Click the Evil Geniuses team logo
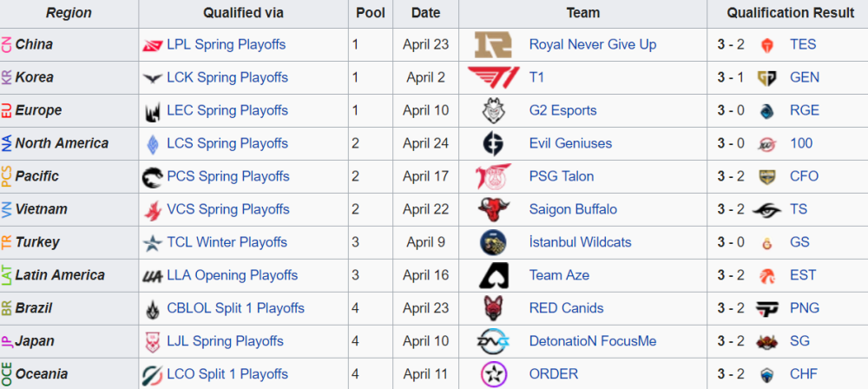Image resolution: width=868 pixels, height=389 pixels. pos(494,143)
